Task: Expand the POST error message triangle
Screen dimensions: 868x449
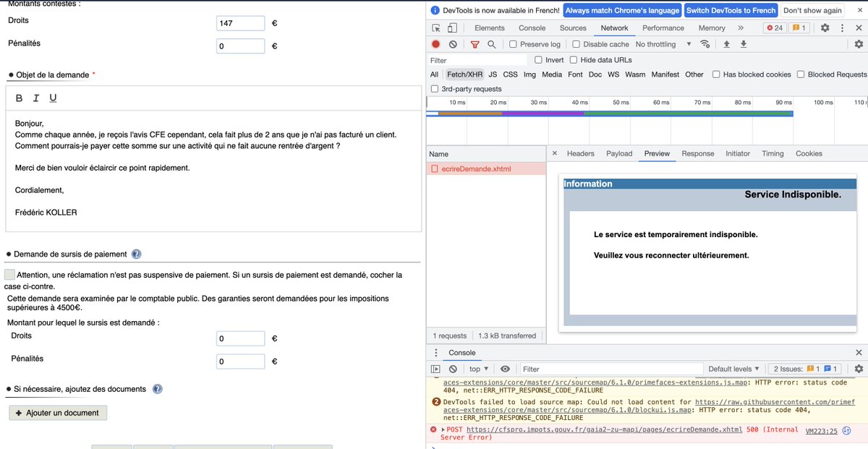Action: pyautogui.click(x=443, y=429)
